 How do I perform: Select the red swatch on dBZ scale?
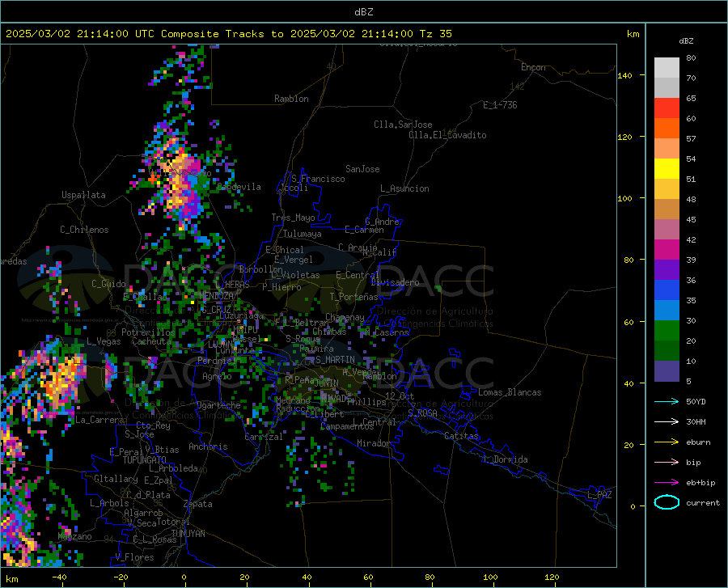pos(667,108)
